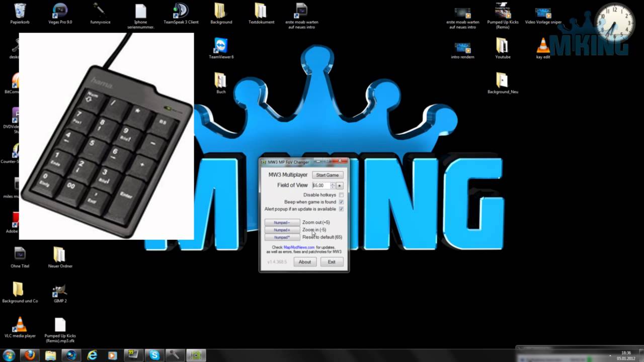The image size is (644, 362).
Task: Increase Field of View with up arrow
Action: click(x=333, y=184)
